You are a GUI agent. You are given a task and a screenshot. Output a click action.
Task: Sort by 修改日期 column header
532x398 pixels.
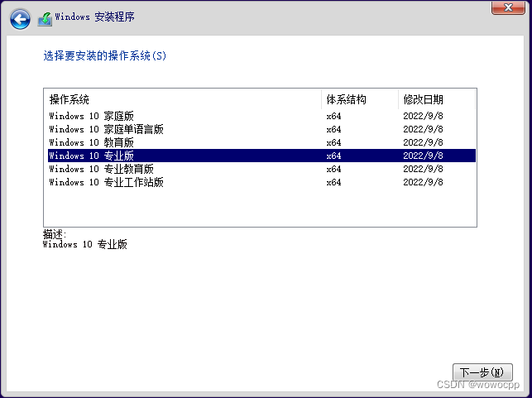[x=437, y=100]
